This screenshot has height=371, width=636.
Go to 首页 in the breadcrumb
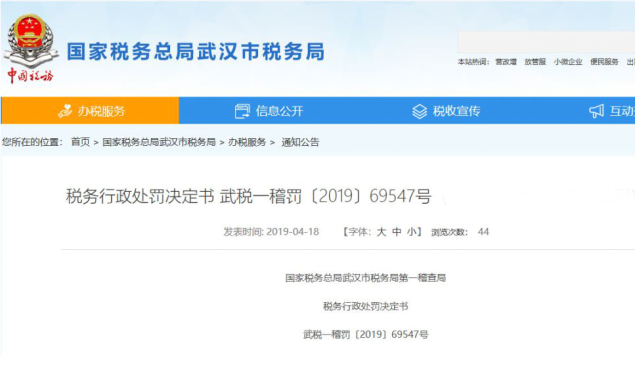[x=80, y=142]
